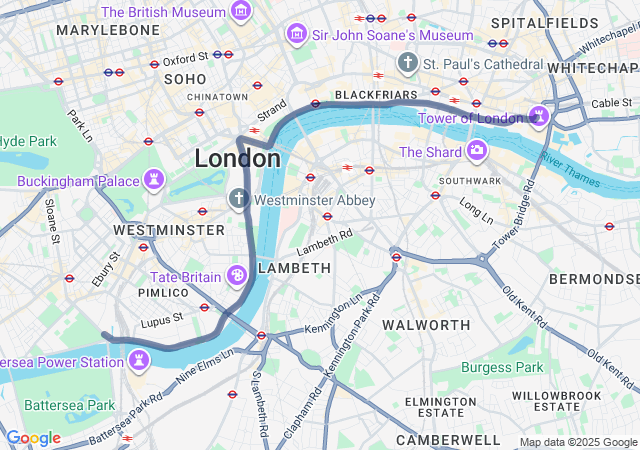640x450 pixels.
Task: Click the WALWORTH district label
Action: pos(426,325)
